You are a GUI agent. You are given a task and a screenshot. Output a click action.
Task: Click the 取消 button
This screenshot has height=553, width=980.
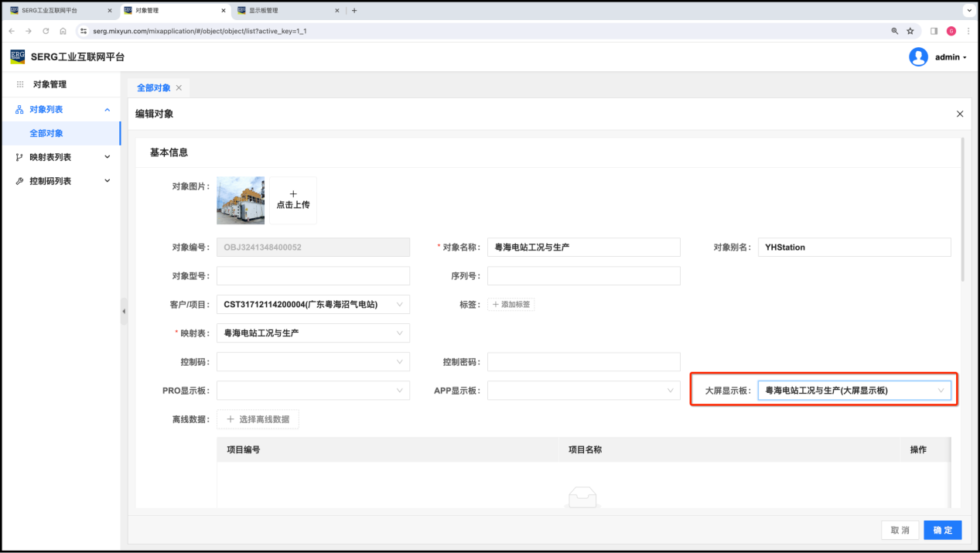coord(900,530)
